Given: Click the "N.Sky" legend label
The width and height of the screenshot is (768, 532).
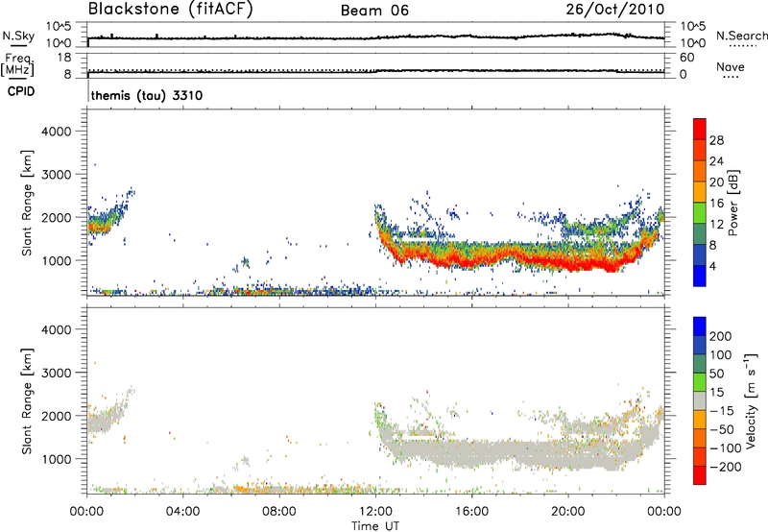Looking at the screenshot, I should click(x=18, y=36).
